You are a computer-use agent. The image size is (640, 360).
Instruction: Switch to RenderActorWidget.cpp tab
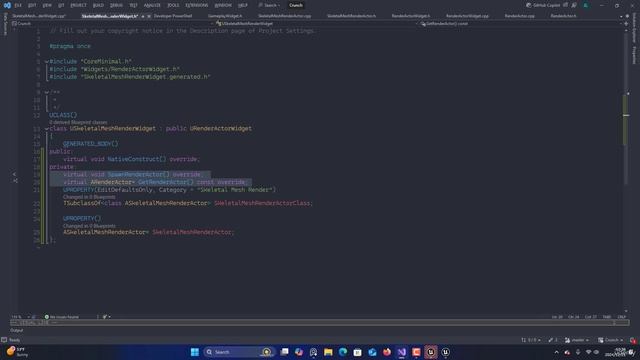click(467, 16)
